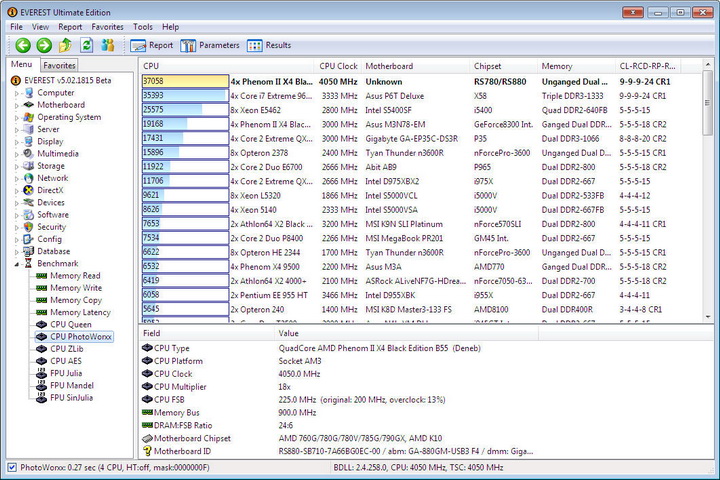Screen dimensions: 720x480
Task: Open the Report toolbar button
Action: [152, 45]
